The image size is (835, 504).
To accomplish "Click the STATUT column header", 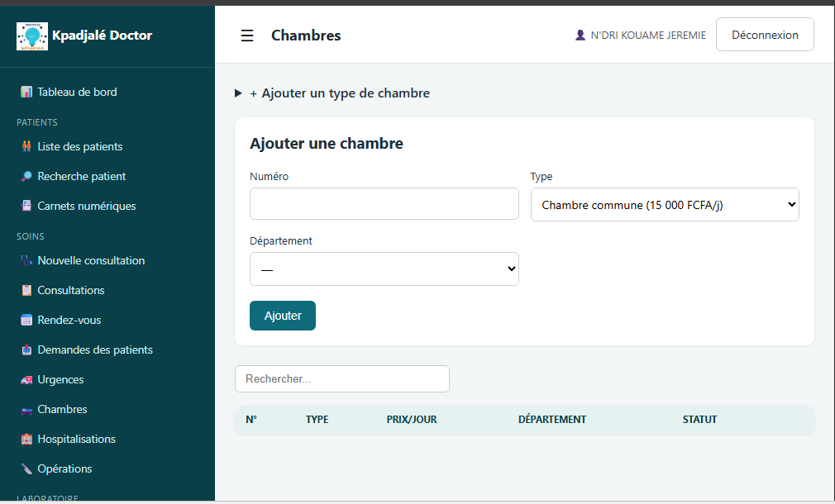I will click(x=699, y=420).
